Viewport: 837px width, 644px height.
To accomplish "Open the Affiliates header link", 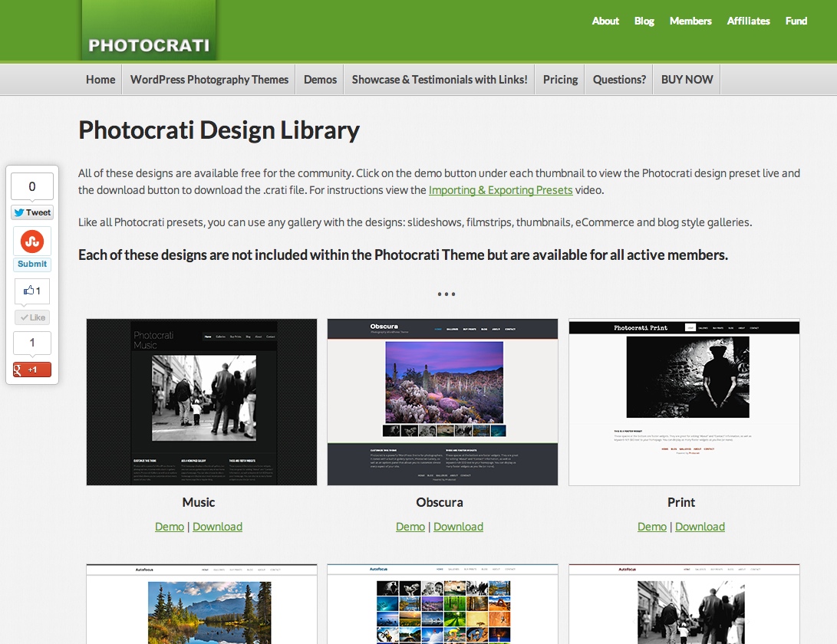I will coord(748,21).
